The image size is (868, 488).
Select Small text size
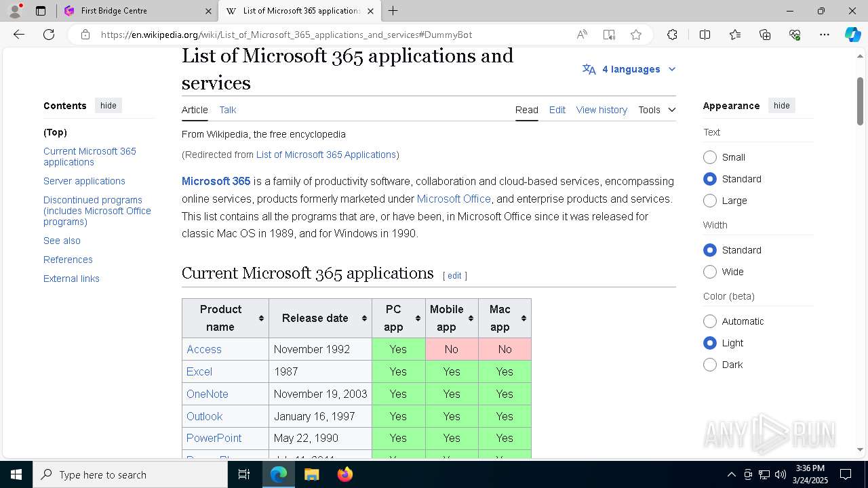pos(710,157)
